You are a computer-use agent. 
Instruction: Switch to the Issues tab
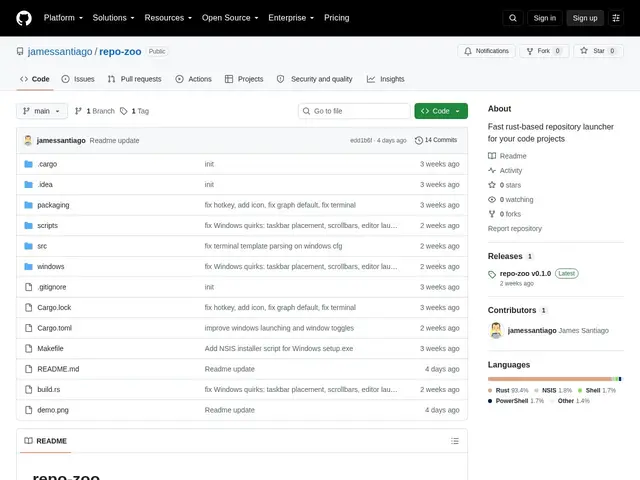(78, 79)
